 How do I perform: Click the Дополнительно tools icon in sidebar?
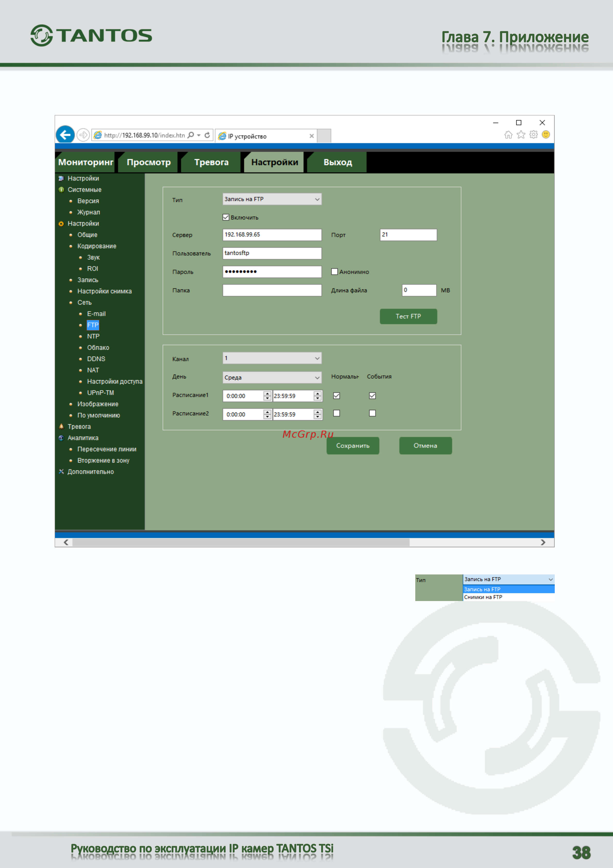[x=61, y=472]
